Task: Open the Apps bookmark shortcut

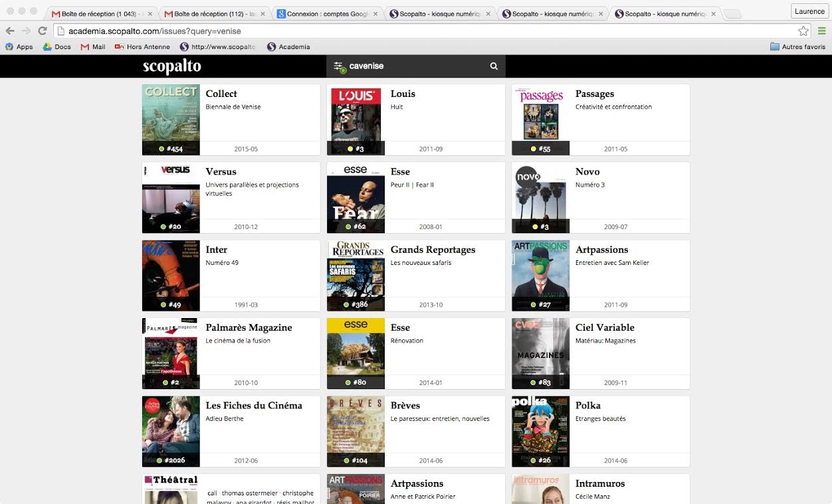Action: click(19, 46)
